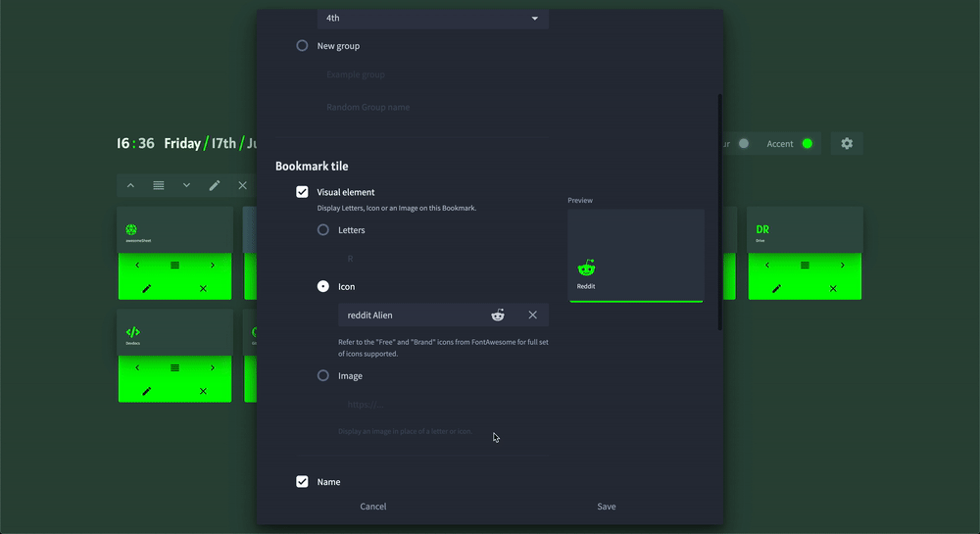Click the Image URL https field
The height and width of the screenshot is (534, 980).
click(443, 405)
